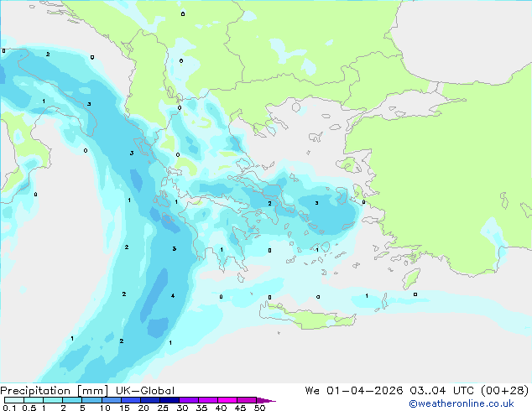Select the 10 to 15 mm legend swatch
532x411 pixels.
click(111, 400)
